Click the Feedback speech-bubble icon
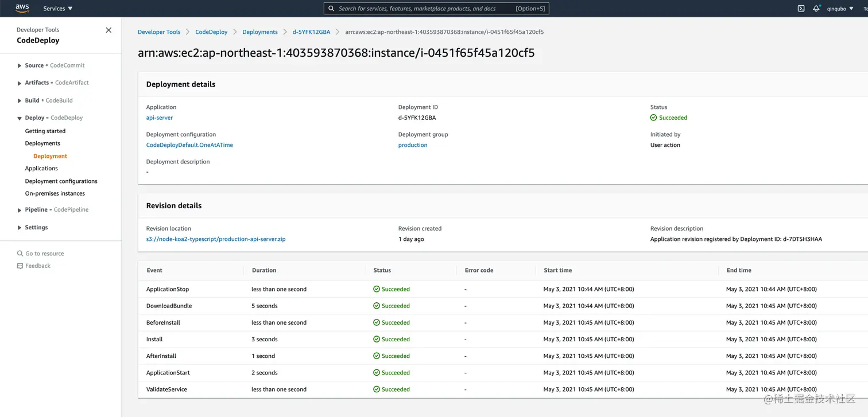Image resolution: width=868 pixels, height=417 pixels. point(19,266)
